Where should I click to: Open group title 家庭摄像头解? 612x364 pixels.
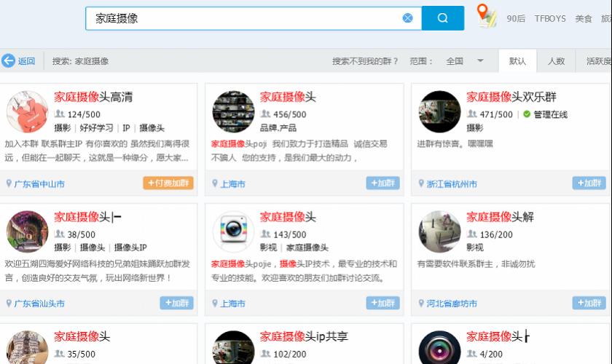[x=500, y=216]
